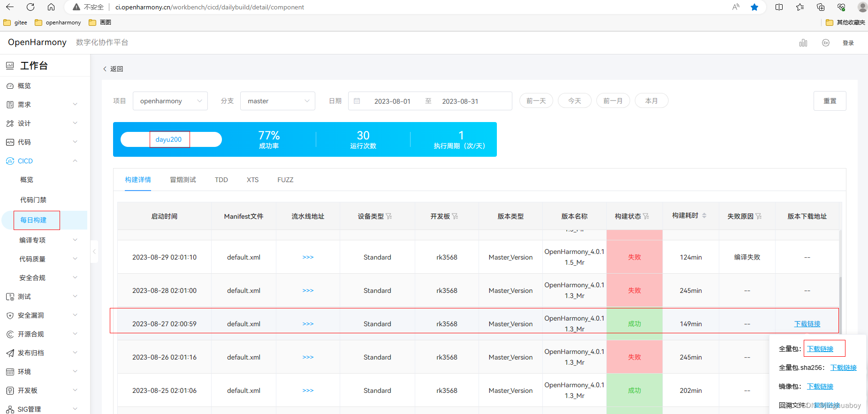Screen dimensions: 868x414
Task: Click the calendar icon in date field
Action: (357, 101)
